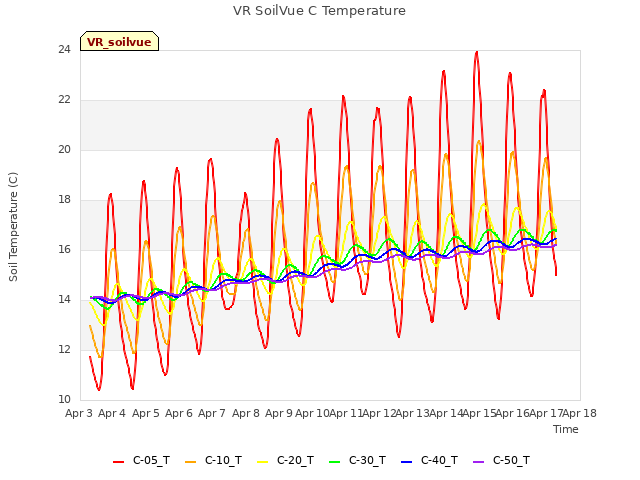Click the 16 y-axis tick label
Image resolution: width=640 pixels, height=480 pixels.
(64, 250)
